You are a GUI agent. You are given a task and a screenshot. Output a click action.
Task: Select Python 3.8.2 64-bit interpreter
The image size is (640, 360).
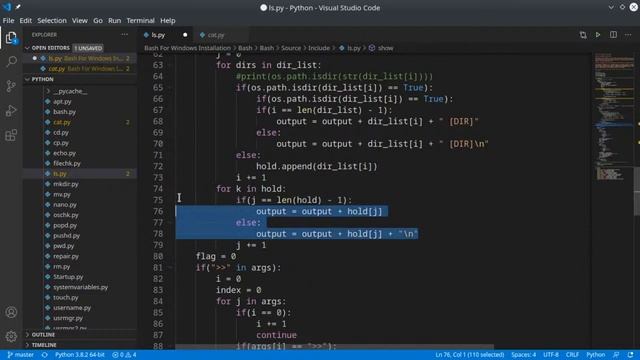(80, 355)
